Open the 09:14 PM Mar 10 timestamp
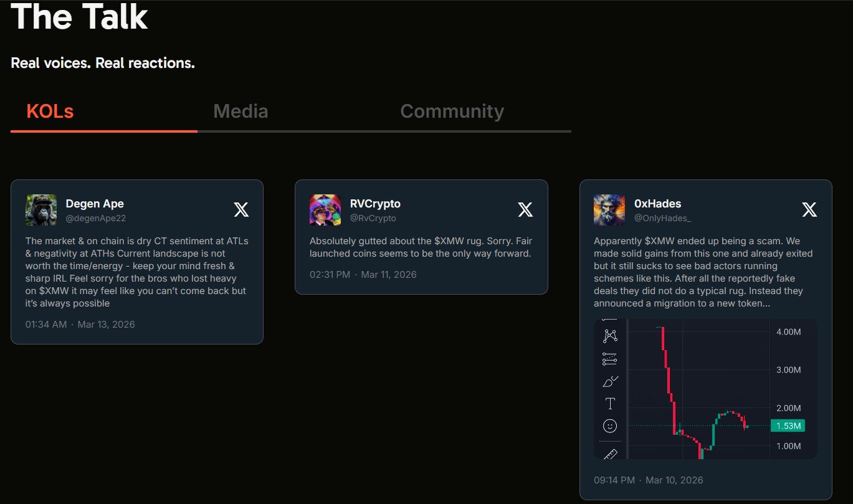The height and width of the screenshot is (504, 853). tap(648, 480)
